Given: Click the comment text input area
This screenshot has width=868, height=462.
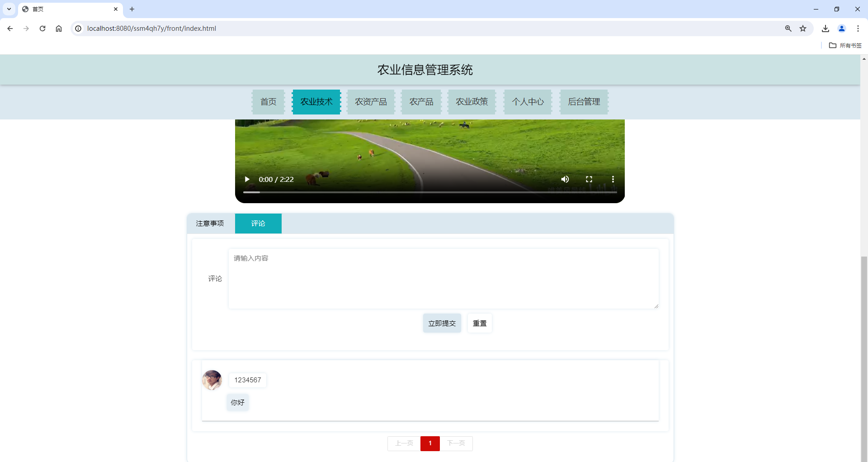Looking at the screenshot, I should 443,278.
